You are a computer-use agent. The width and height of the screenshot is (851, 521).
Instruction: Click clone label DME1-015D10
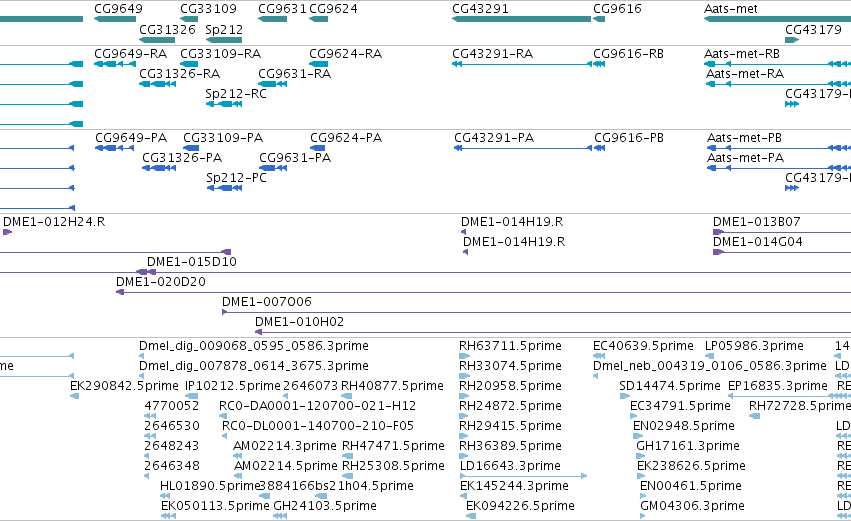192,262
